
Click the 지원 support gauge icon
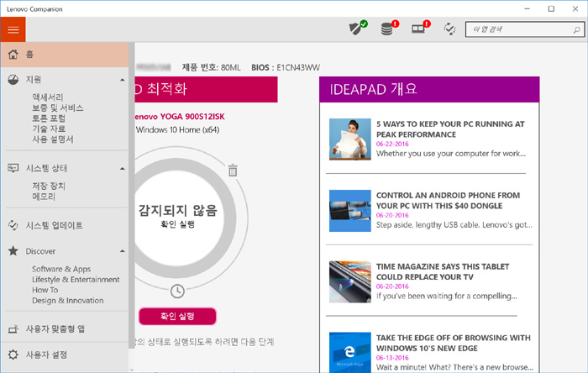click(x=13, y=80)
